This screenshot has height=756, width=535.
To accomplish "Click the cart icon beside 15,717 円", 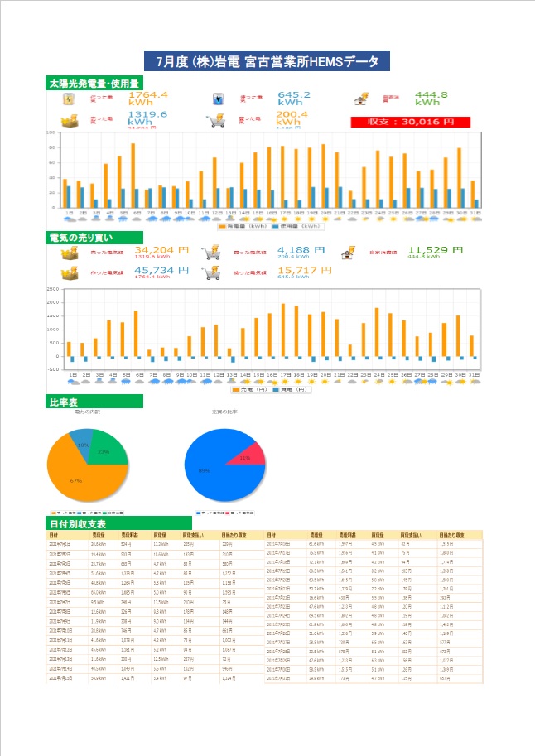I will coord(212,273).
